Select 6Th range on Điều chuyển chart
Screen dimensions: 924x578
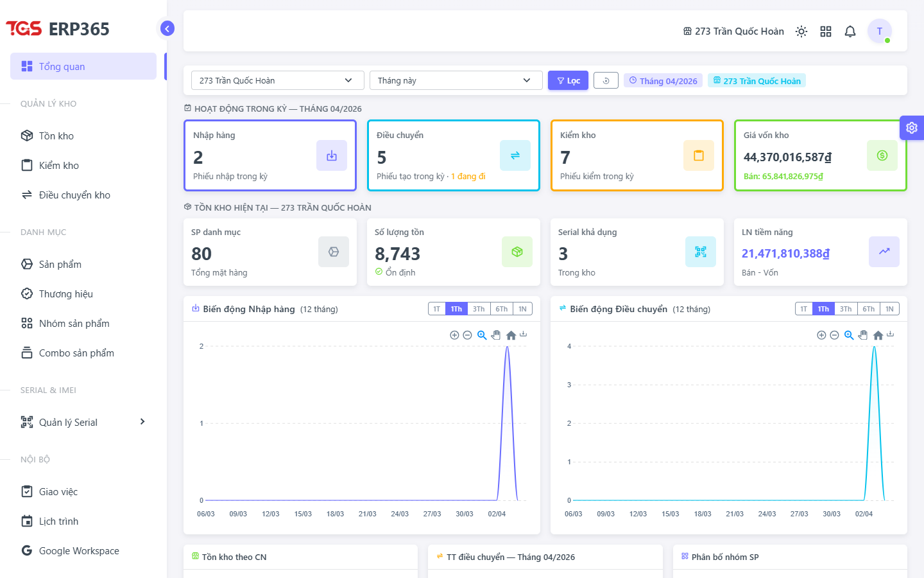pyautogui.click(x=868, y=309)
